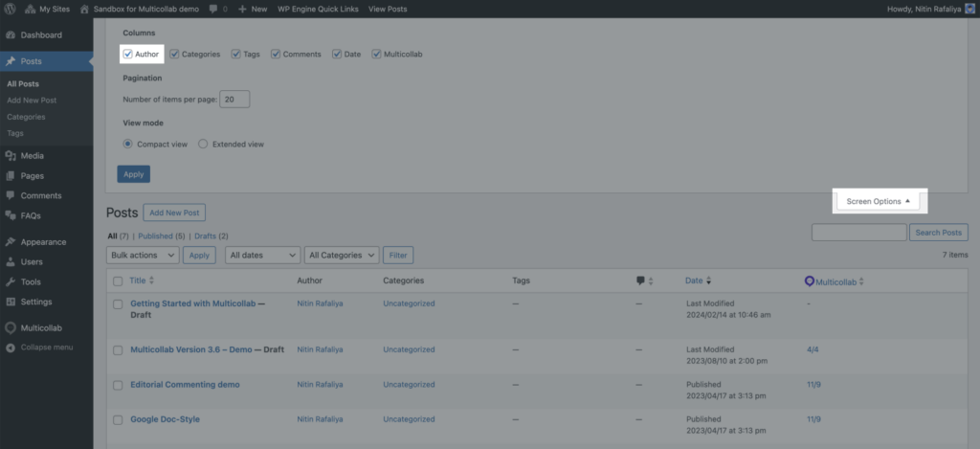Open WP Engine Quick Links
980x449 pixels.
(318, 9)
